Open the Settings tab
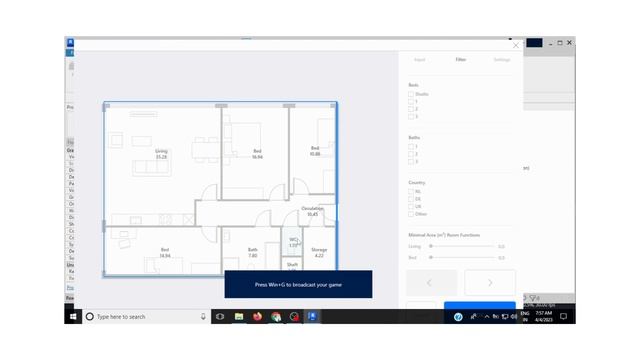 [x=502, y=60]
